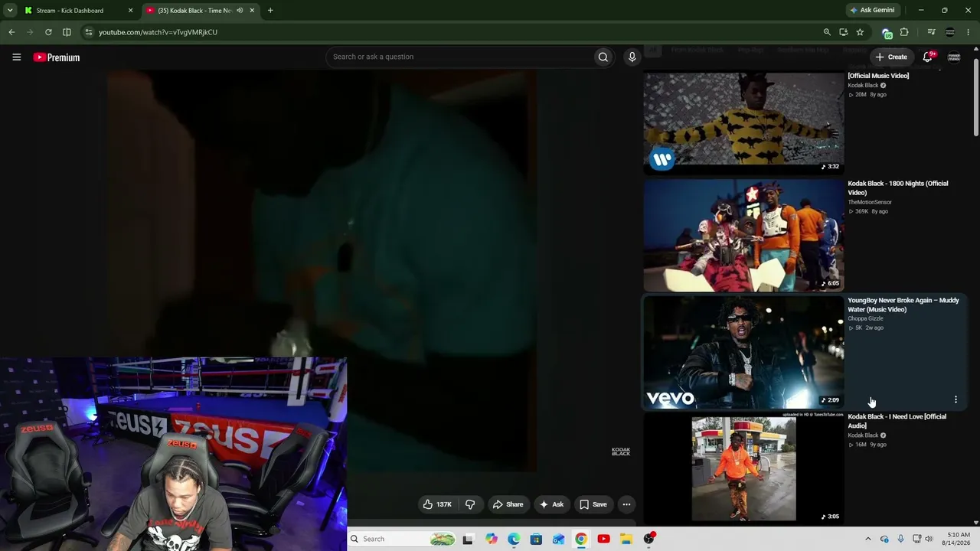The image size is (980, 551).
Task: Open YouTube notifications bell
Action: [x=928, y=57]
